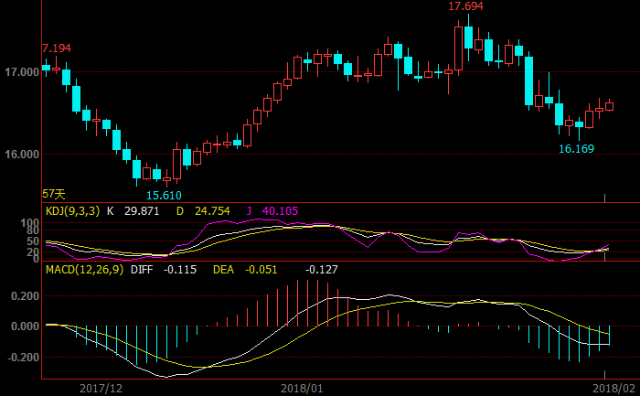Click the K value 29.871
Viewport: 640px width, 396px height.
[x=142, y=211]
